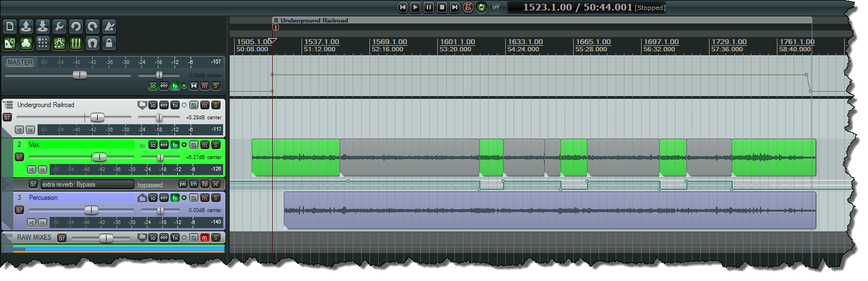Toggle item grouping clover icon
Image resolution: width=868 pixels, height=281 pixels.
coord(27,43)
